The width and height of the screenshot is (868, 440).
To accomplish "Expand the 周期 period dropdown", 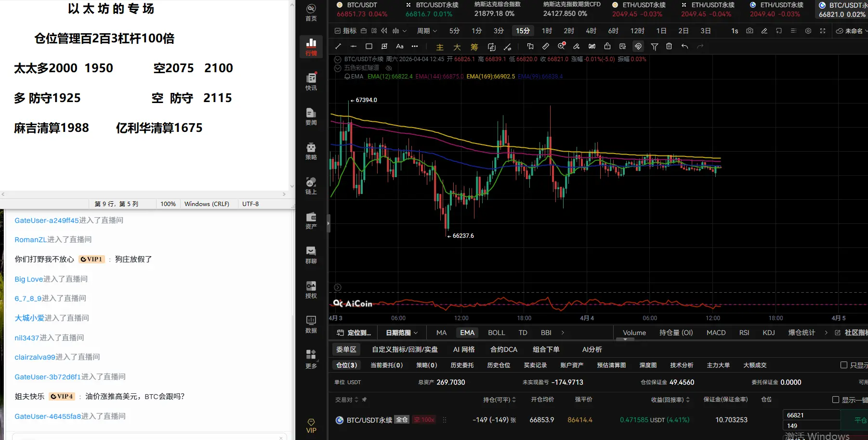I will [x=427, y=31].
